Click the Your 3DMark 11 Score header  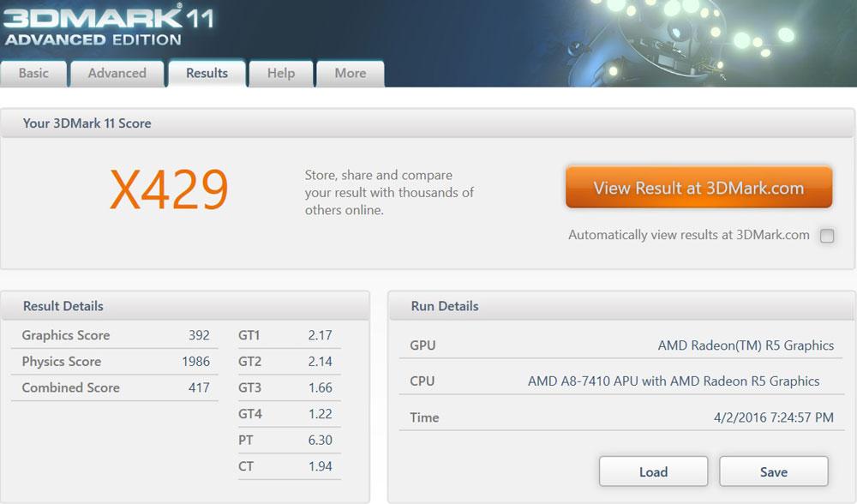(x=87, y=123)
